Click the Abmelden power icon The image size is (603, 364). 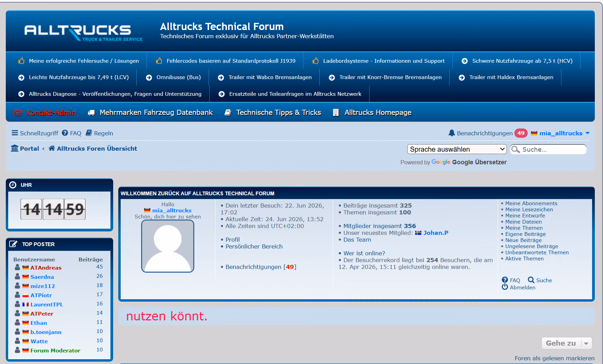(x=505, y=287)
